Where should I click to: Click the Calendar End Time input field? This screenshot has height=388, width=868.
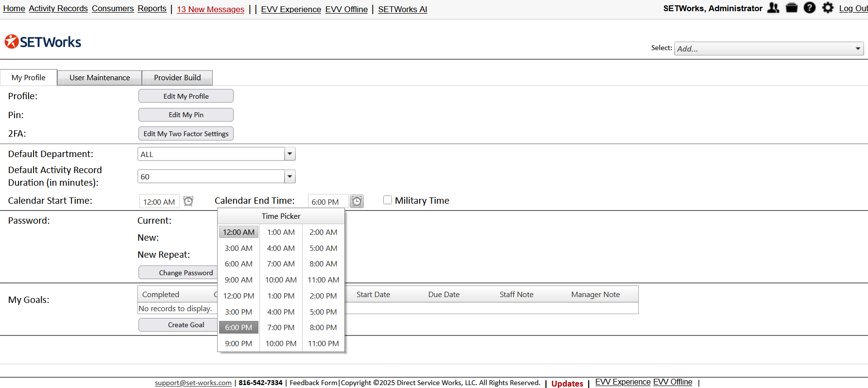pyautogui.click(x=328, y=201)
